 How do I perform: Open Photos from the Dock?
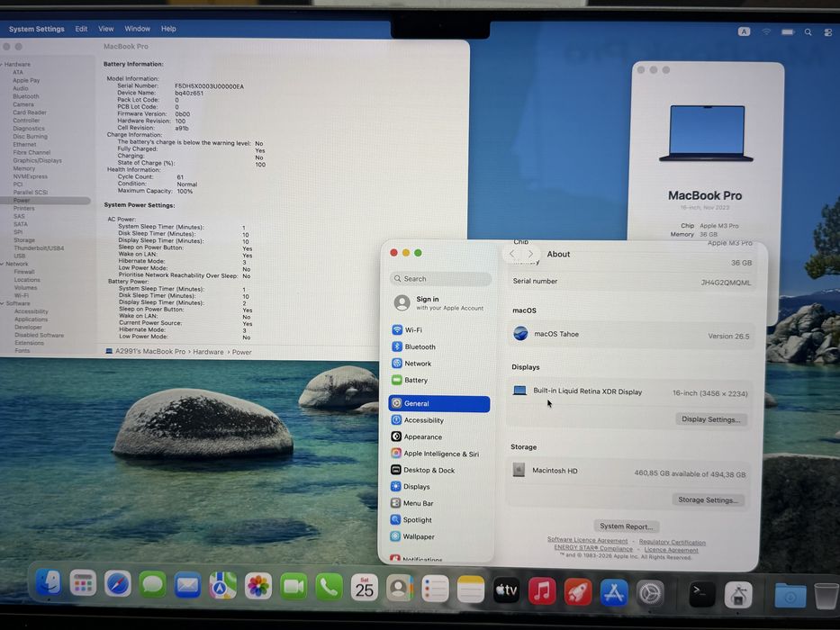click(x=258, y=586)
